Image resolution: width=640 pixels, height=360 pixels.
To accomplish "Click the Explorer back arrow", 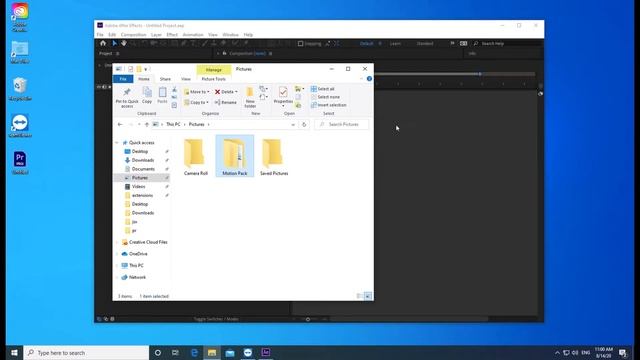I will pyautogui.click(x=120, y=124).
